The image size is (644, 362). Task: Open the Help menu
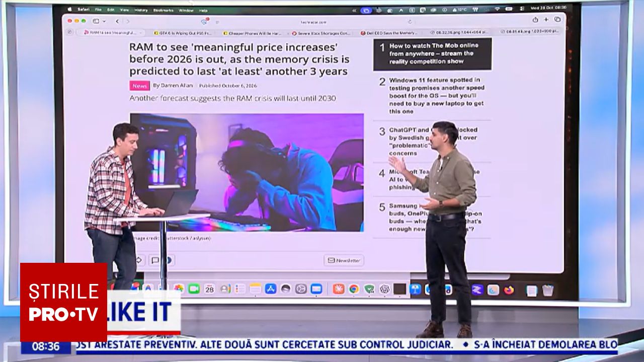coord(203,10)
